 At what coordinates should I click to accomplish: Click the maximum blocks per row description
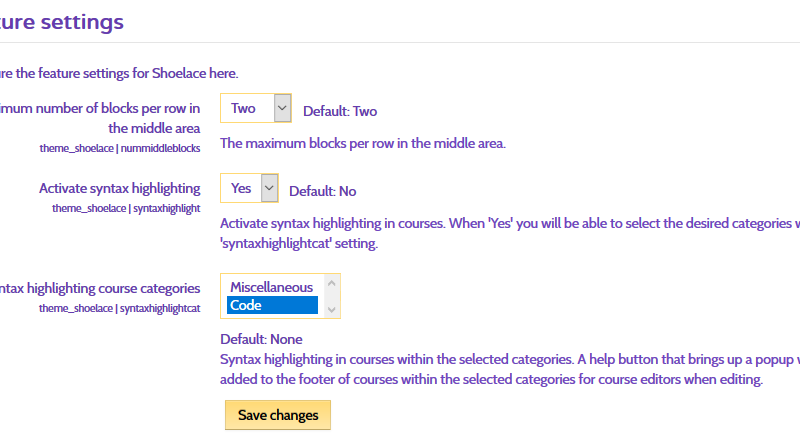362,143
